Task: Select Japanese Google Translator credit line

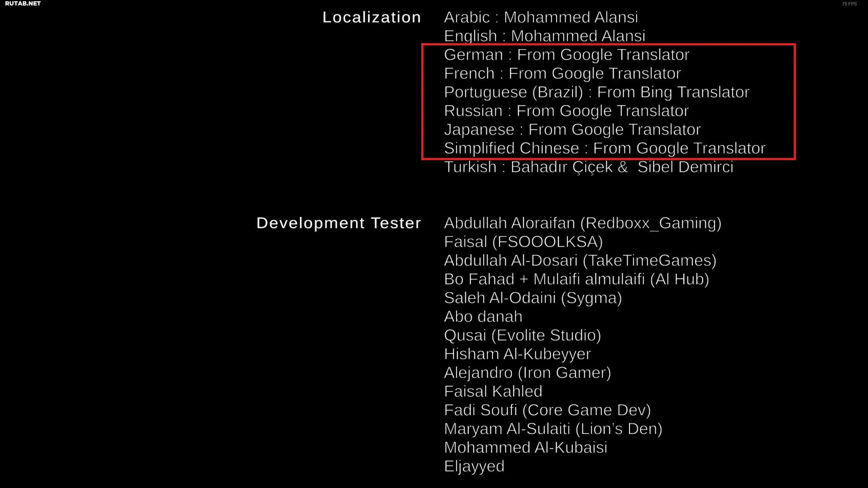Action: [x=571, y=129]
